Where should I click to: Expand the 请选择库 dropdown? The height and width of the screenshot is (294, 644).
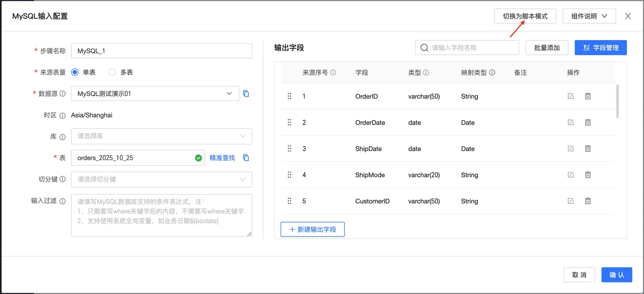(x=161, y=136)
